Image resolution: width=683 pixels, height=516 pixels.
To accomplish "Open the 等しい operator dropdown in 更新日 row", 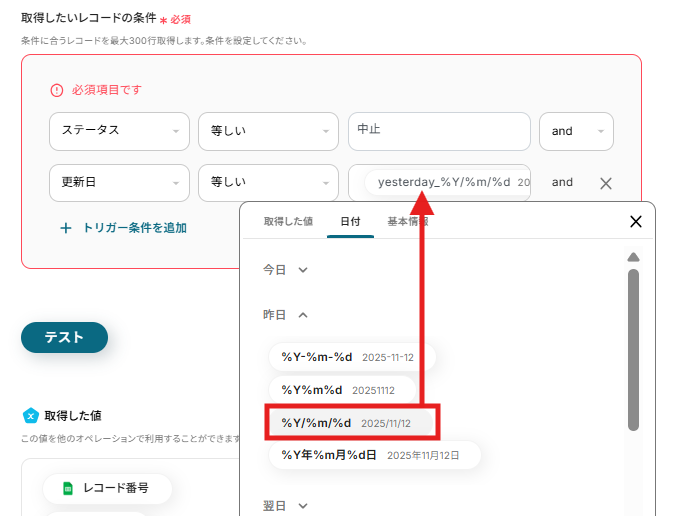I will (268, 183).
